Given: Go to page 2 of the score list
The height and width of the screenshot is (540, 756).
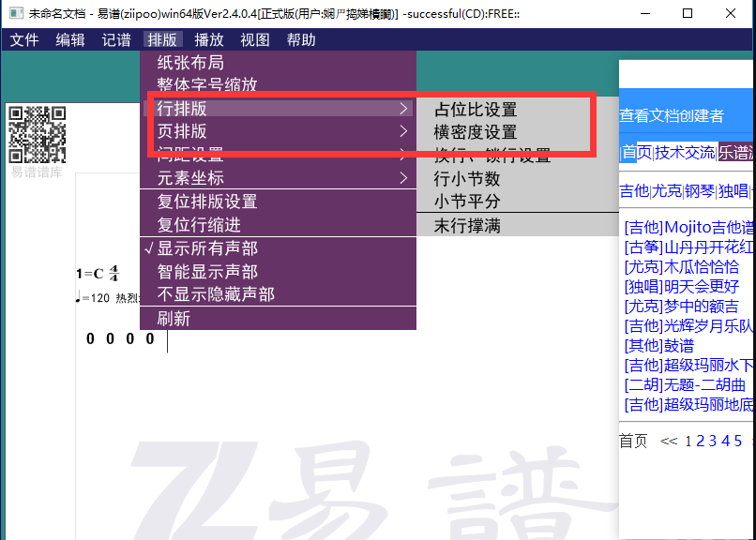Looking at the screenshot, I should (x=700, y=441).
